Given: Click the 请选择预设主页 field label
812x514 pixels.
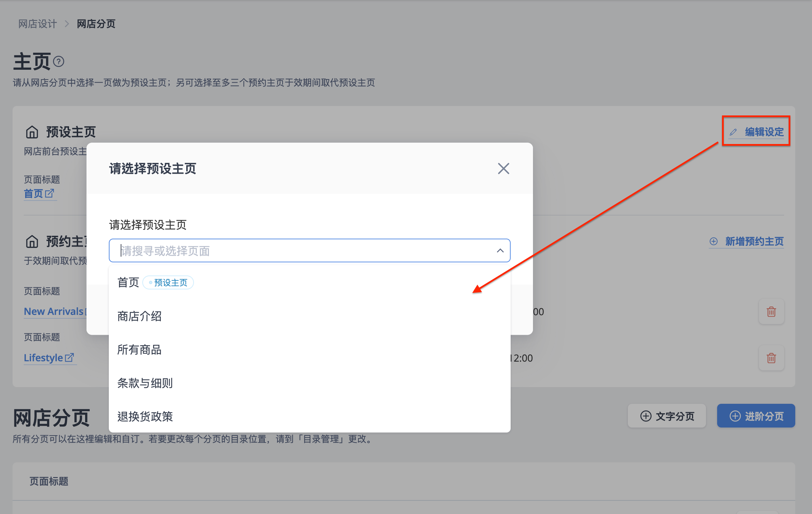Looking at the screenshot, I should click(148, 225).
